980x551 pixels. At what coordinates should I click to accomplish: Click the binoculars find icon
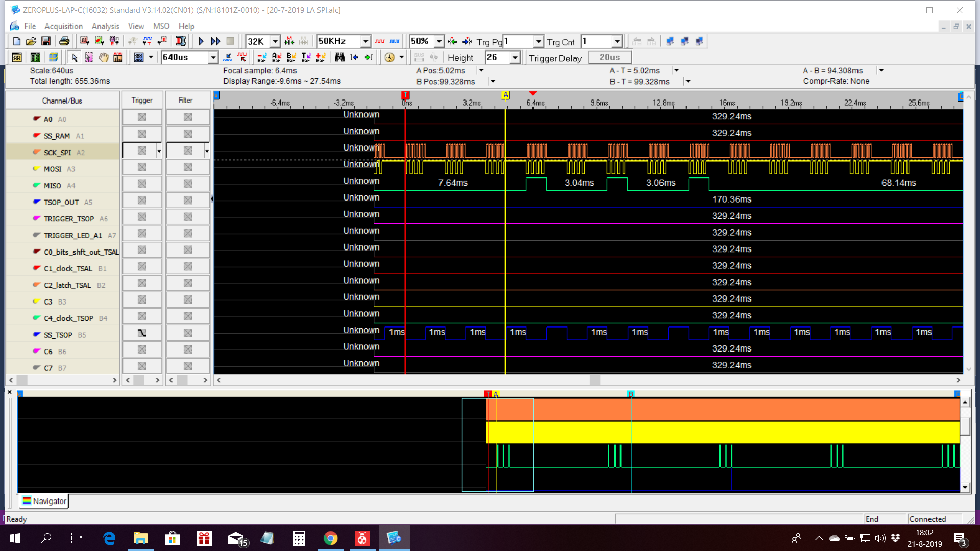coord(339,57)
